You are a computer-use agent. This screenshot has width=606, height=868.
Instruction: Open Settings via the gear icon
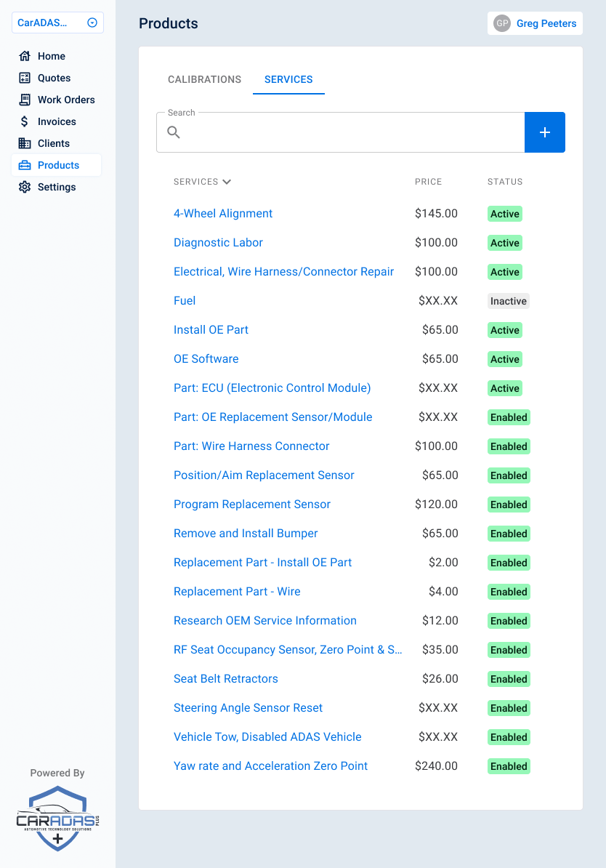(25, 187)
